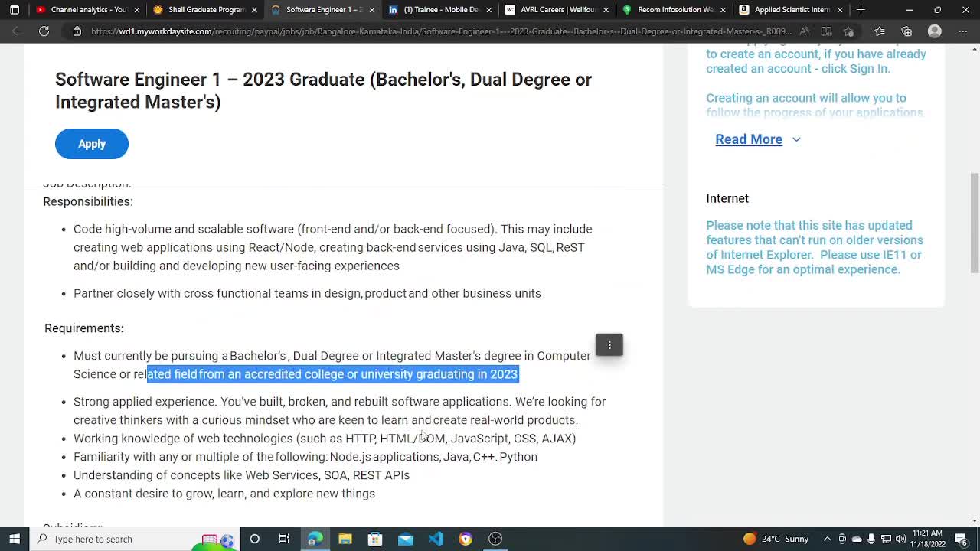The height and width of the screenshot is (551, 980).
Task: Open Cortana circle icon in taskbar
Action: tap(255, 539)
